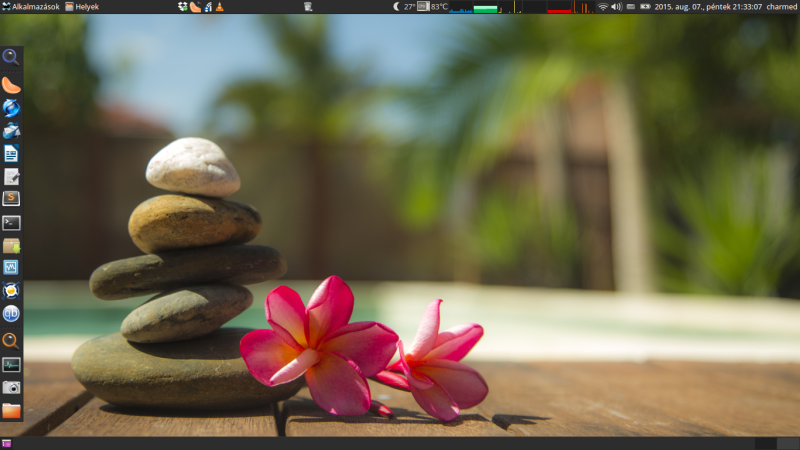Click the show desktop button in bottom panel

pos(6,443)
